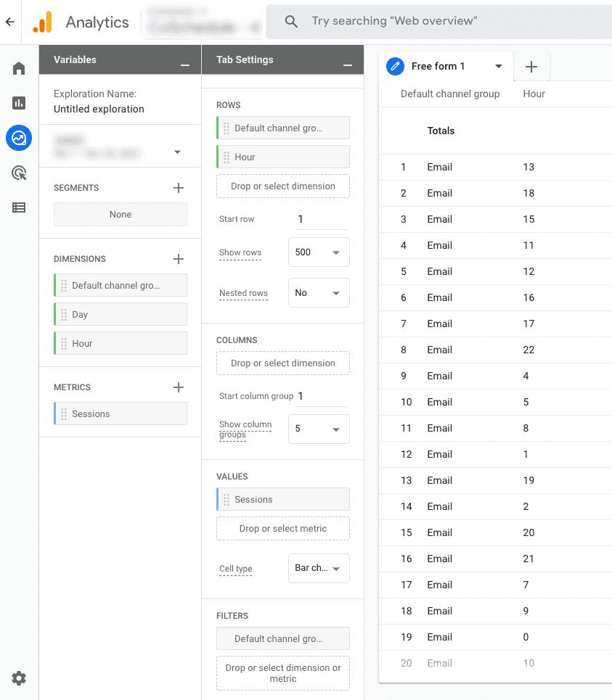Click the back arrow at the top left
Viewport: 612px width, 700px height.
(x=9, y=22)
